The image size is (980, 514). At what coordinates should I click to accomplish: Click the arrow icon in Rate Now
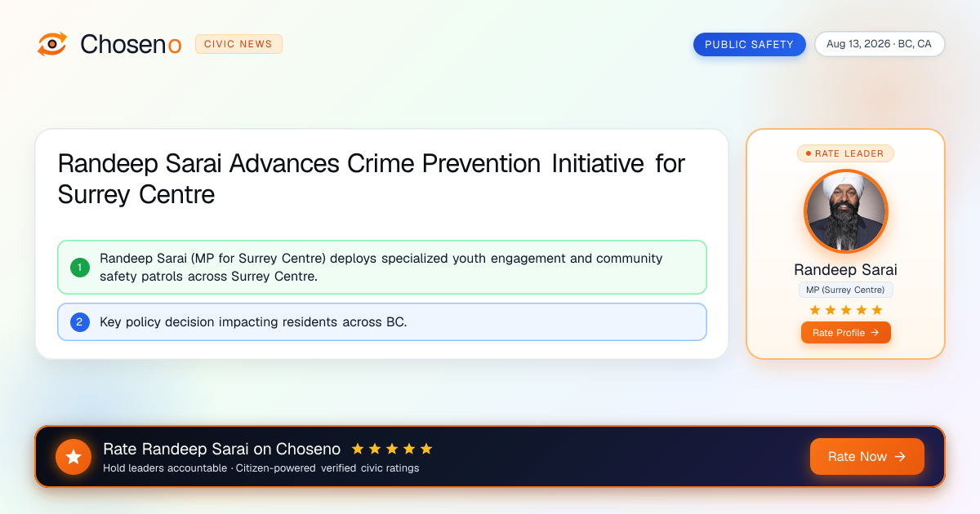pos(900,457)
